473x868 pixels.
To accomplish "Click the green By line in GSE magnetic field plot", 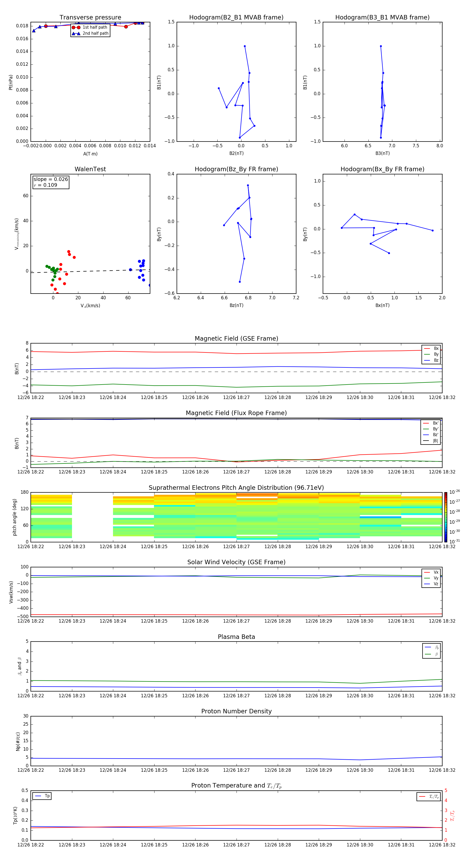I will 236,387.
